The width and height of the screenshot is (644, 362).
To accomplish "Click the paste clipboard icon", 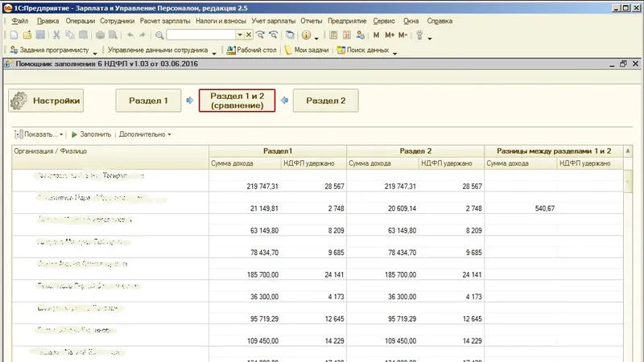I will pyautogui.click(x=83, y=35).
